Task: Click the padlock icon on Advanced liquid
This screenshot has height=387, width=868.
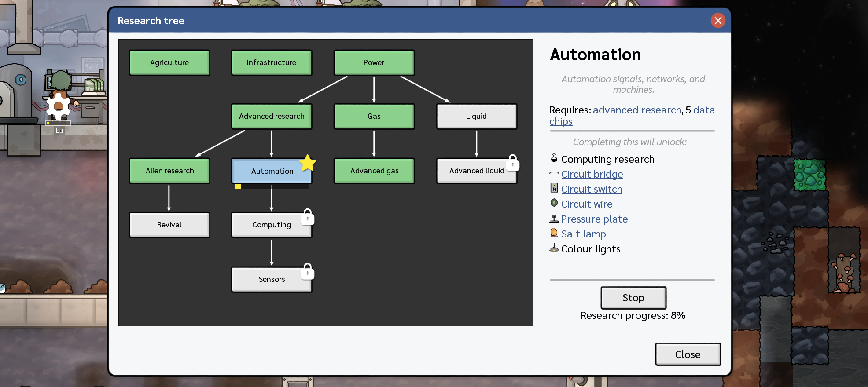Action: click(512, 163)
